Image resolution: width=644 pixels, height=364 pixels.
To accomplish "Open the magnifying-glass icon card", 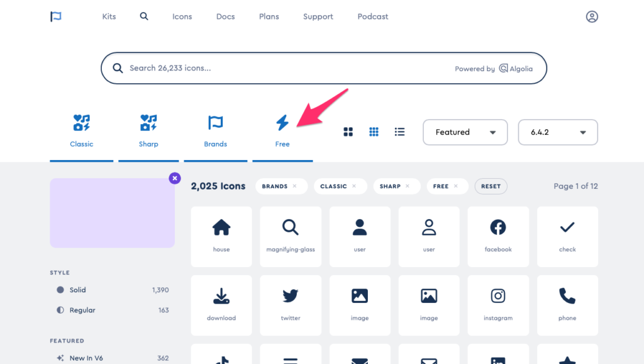I will tap(291, 237).
